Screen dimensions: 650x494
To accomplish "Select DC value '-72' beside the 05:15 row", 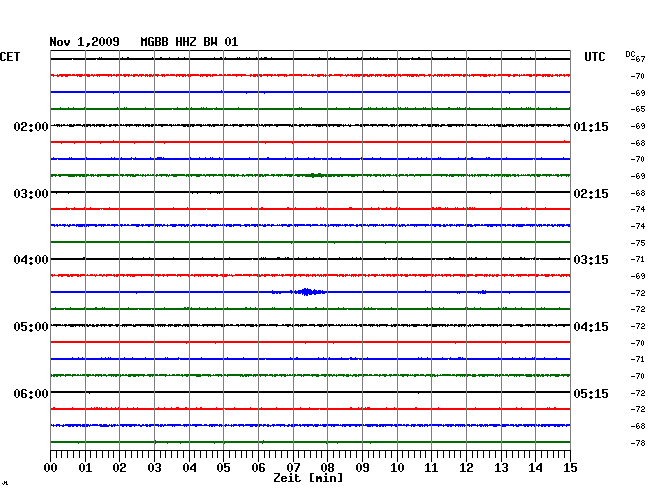I will coord(638,393).
